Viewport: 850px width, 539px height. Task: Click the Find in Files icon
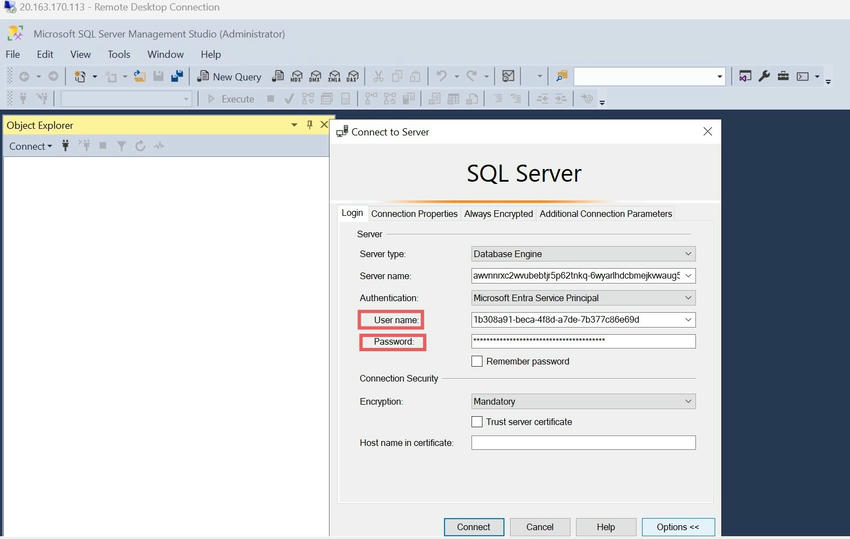tap(562, 76)
